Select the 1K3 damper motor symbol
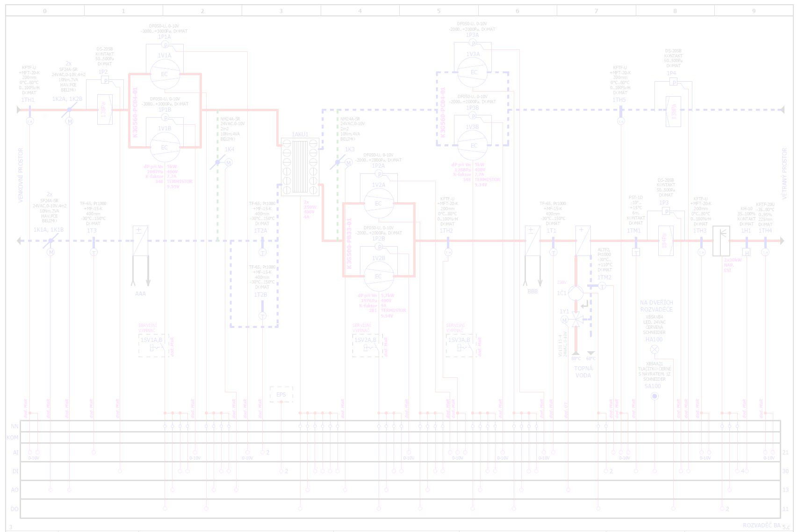The height and width of the screenshot is (532, 798). click(348, 163)
